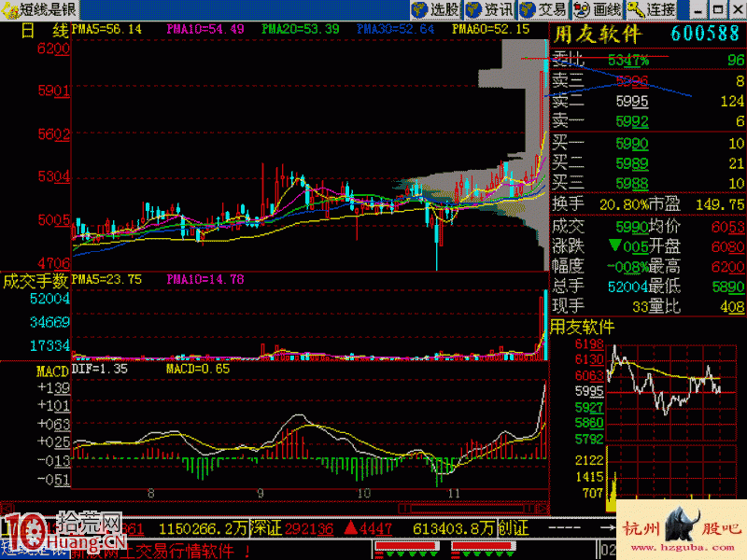Click month 10 marker on time axis
The width and height of the screenshot is (747, 560).
363,494
